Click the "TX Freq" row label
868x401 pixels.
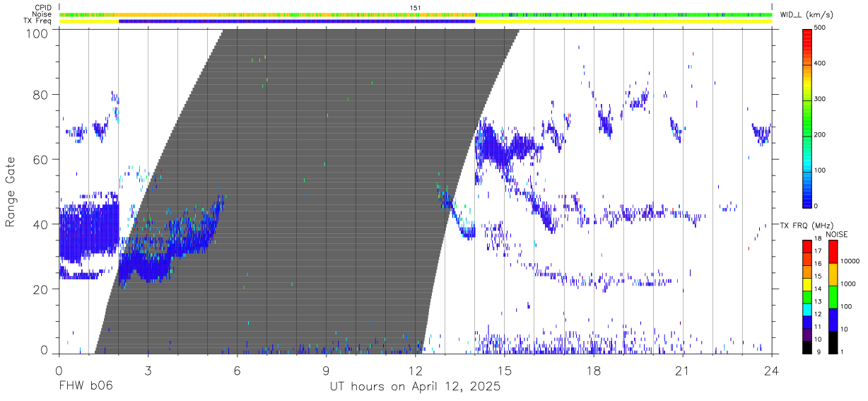point(39,21)
